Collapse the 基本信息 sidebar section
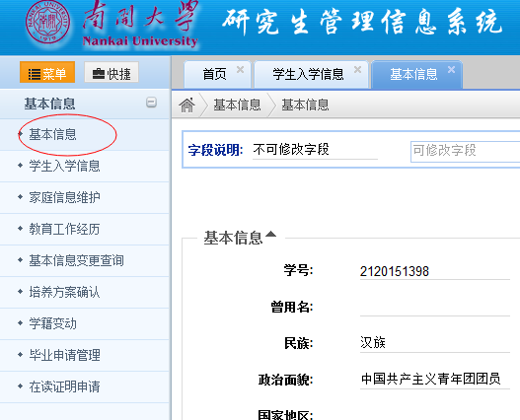This screenshot has height=420, width=520. [x=151, y=103]
